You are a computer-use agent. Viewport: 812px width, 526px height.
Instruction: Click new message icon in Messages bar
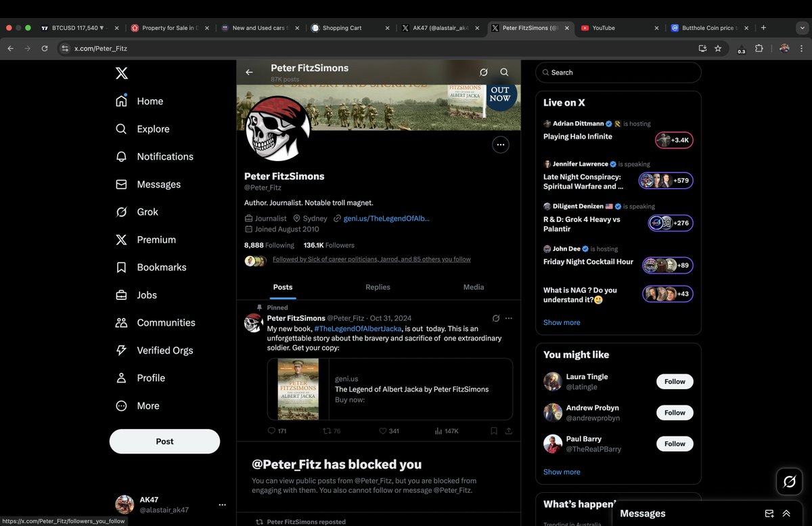point(769,514)
